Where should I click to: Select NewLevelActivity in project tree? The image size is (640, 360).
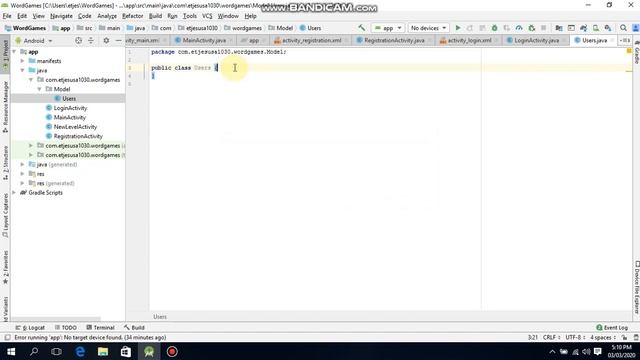[x=75, y=127]
